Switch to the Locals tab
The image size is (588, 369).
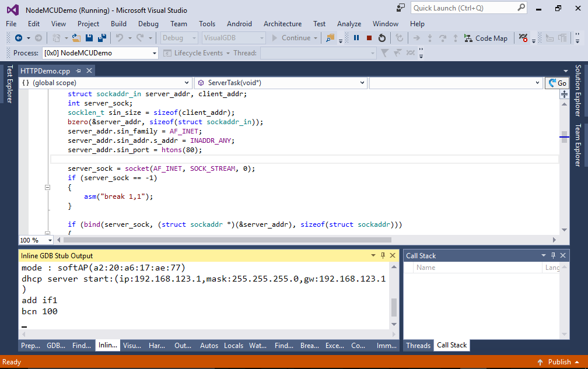233,346
